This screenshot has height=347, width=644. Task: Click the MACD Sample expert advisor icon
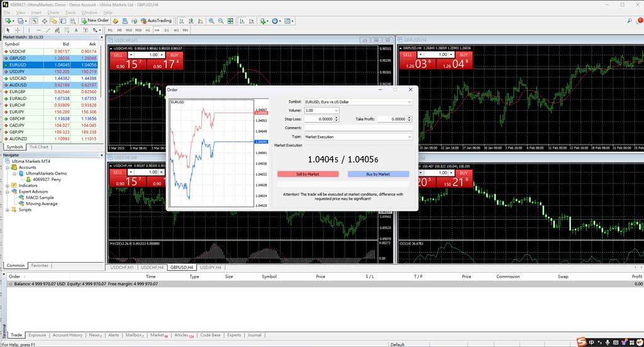22,198
